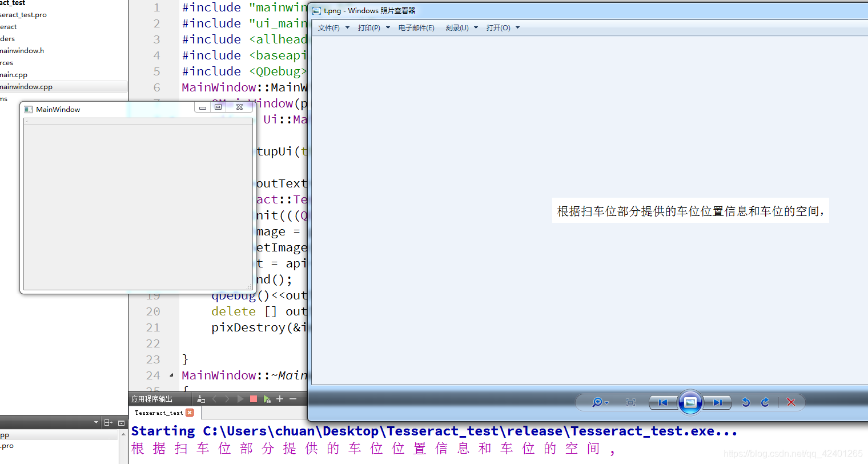Maximize the MainWindow dialog

point(218,107)
